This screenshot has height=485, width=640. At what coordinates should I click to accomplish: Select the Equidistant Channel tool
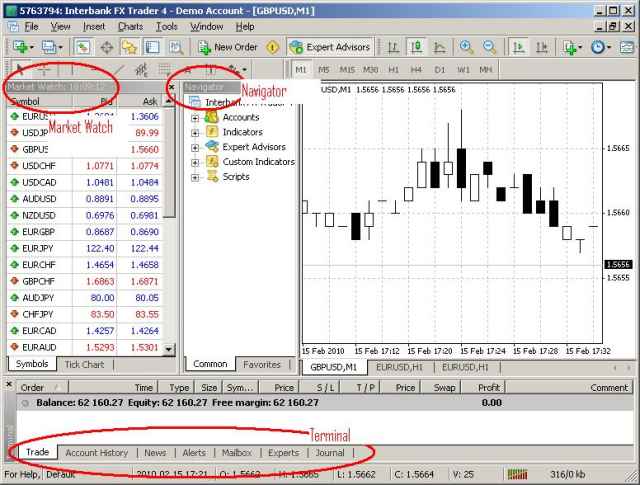(x=141, y=70)
